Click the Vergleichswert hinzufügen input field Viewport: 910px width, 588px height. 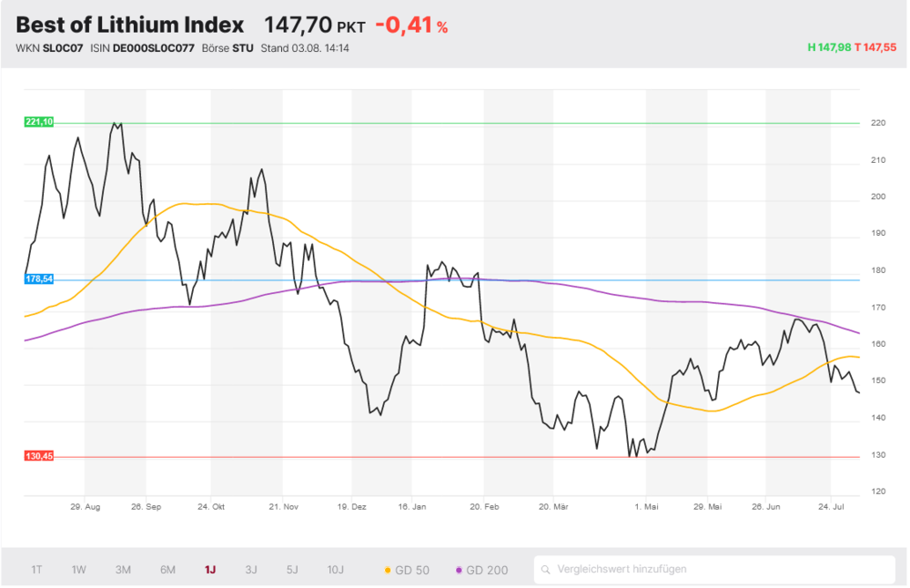pos(714,570)
